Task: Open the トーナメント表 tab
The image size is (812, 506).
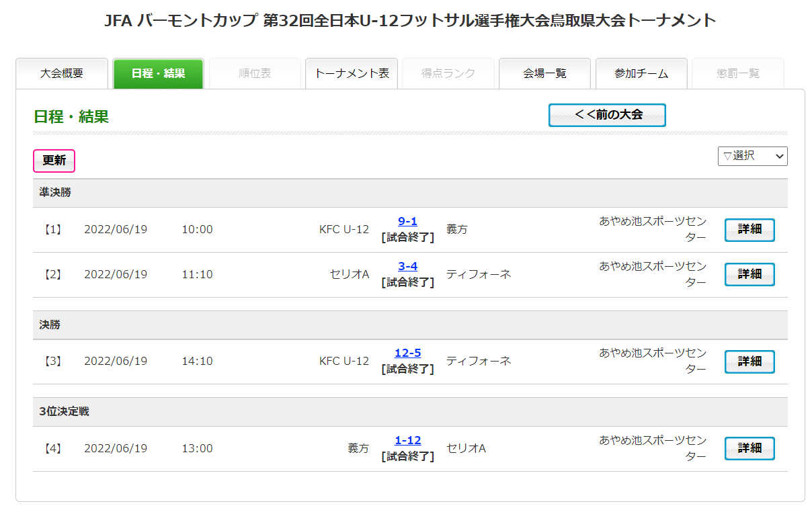Action: [x=352, y=73]
